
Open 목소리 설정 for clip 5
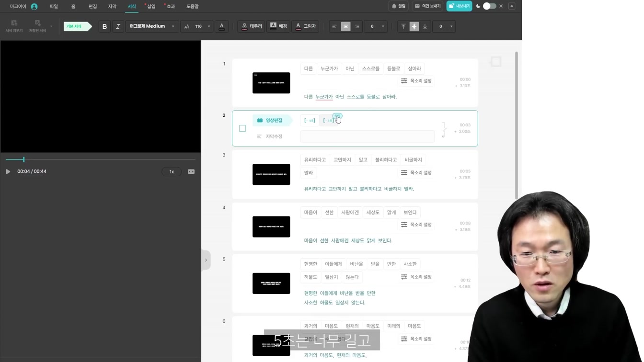click(416, 277)
